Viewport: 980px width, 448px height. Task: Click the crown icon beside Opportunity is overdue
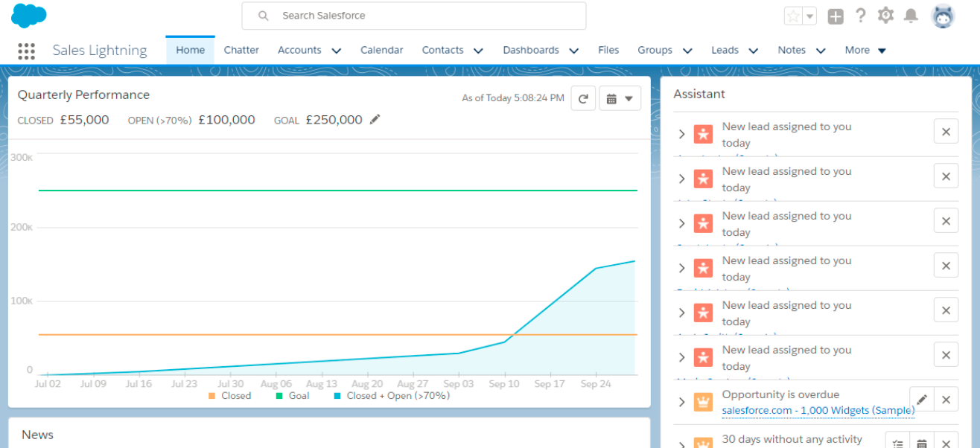pyautogui.click(x=703, y=402)
